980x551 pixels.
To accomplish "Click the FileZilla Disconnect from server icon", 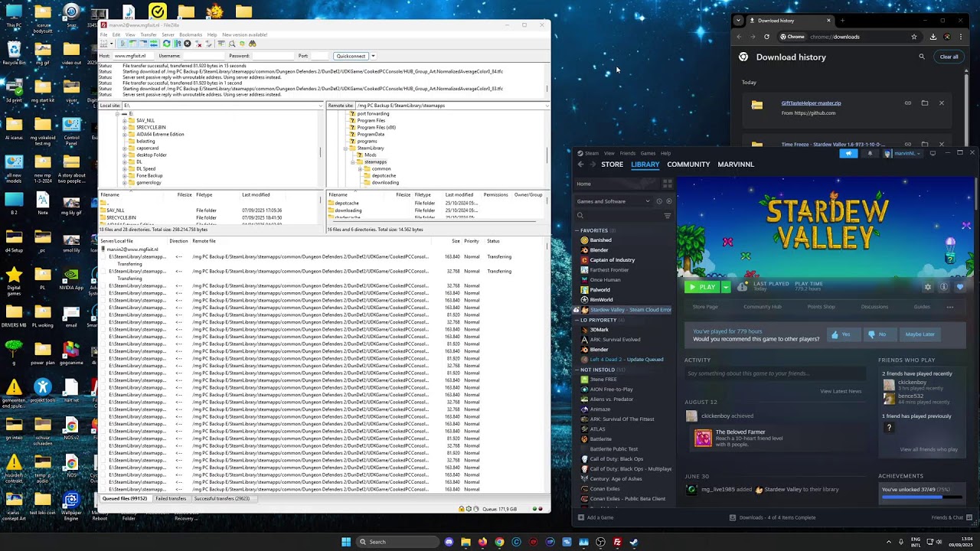I will point(198,44).
